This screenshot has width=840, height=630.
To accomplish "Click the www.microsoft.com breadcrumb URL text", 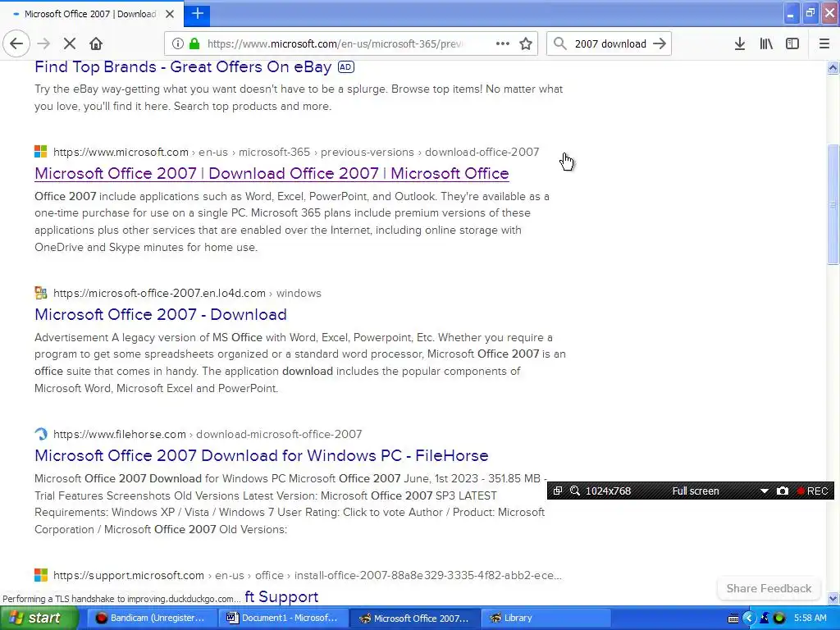I will pos(121,152).
